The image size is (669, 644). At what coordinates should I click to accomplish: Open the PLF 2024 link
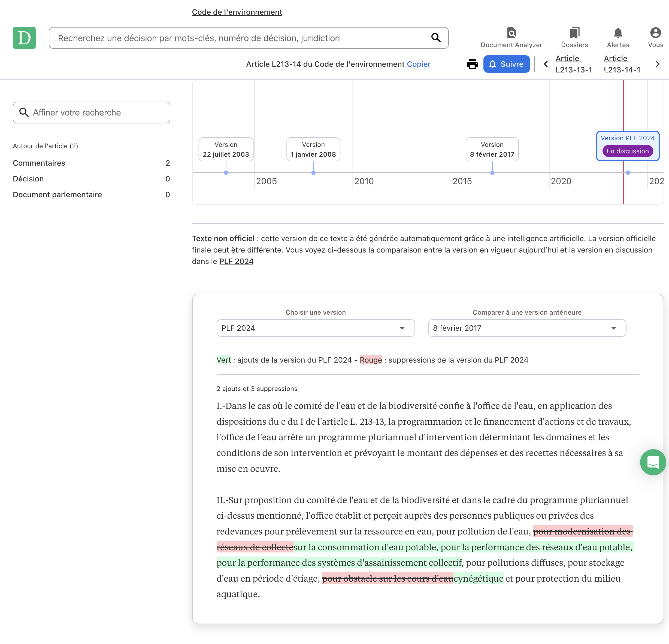[236, 261]
